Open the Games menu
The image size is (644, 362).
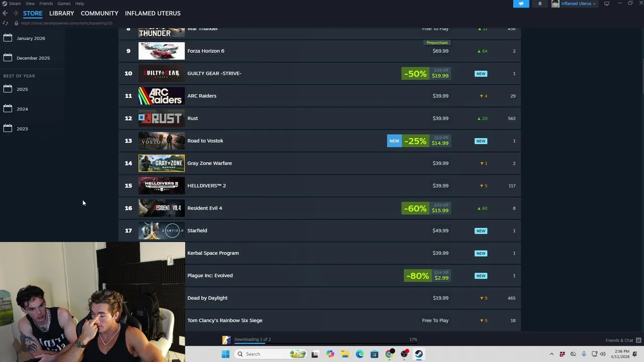[x=64, y=4]
